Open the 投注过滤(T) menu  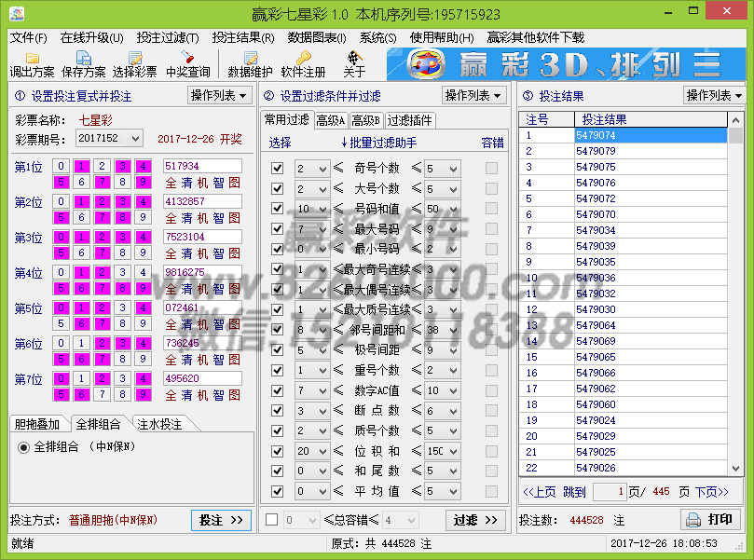(x=168, y=37)
